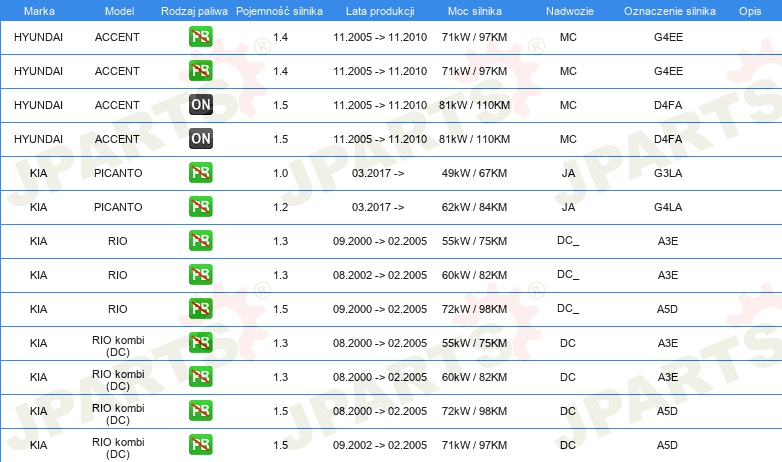The height and width of the screenshot is (462, 782).
Task: Click the petrol fuel icon in the PICANTO 1.2 row
Action: click(200, 207)
